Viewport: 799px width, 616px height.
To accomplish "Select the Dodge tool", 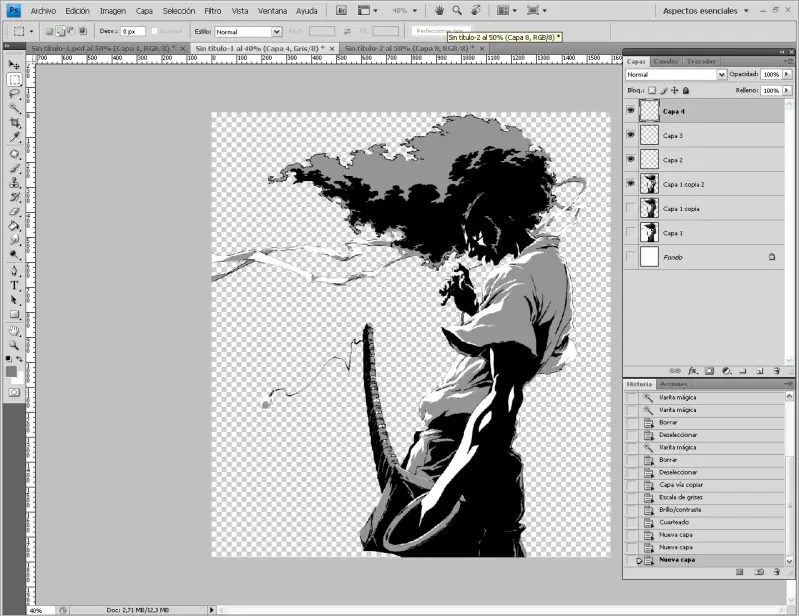I will click(14, 254).
